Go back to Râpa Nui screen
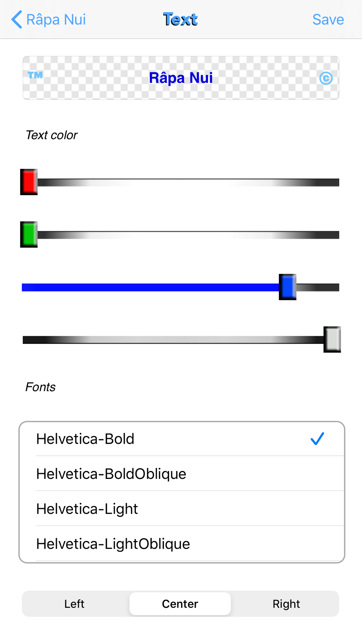 (49, 19)
